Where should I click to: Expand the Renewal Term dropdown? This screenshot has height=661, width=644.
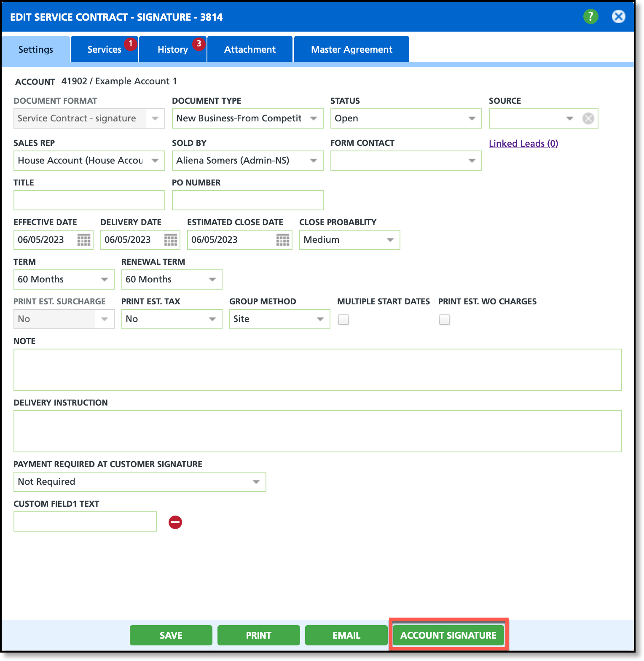(x=172, y=279)
